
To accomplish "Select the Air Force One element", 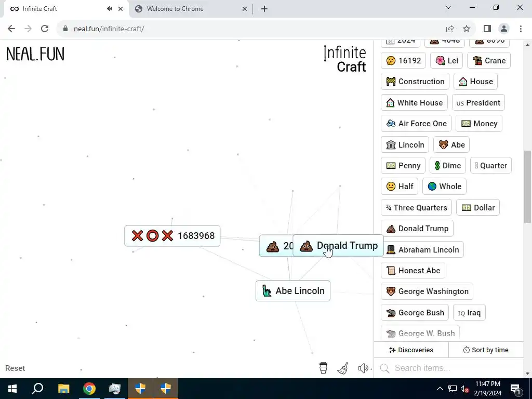I will [x=416, y=124].
